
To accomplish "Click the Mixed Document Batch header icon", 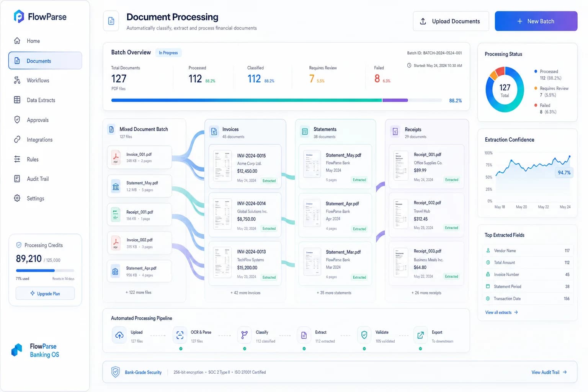I will (111, 129).
